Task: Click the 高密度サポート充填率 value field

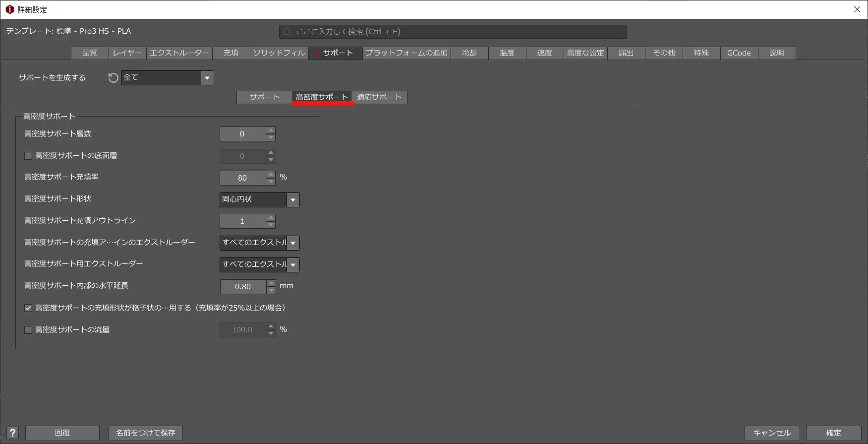Action: pyautogui.click(x=242, y=178)
